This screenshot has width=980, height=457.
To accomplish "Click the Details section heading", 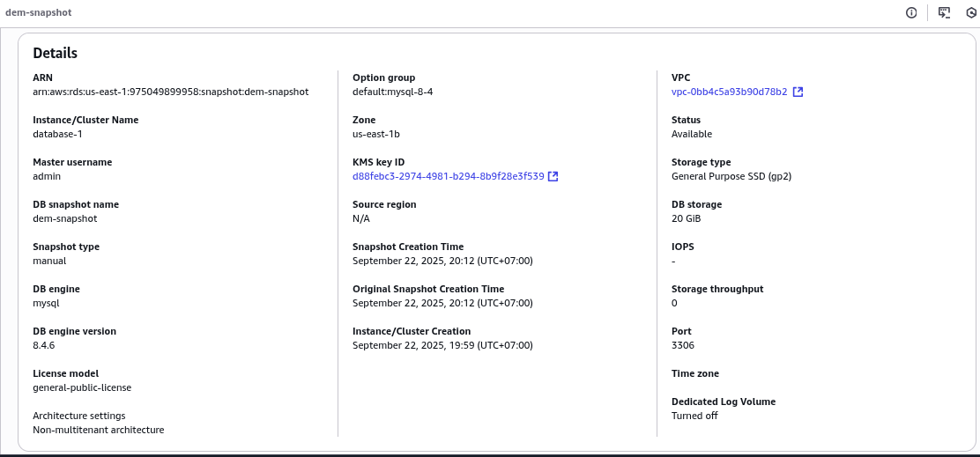I will (x=55, y=53).
